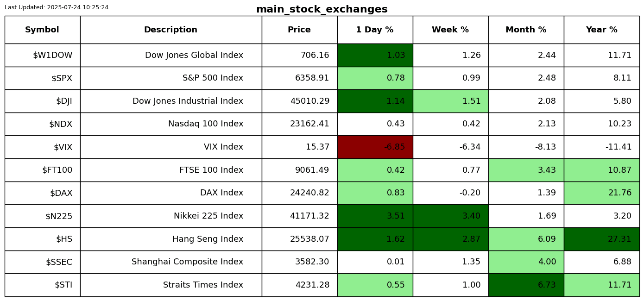Select the Year % column header

point(601,30)
